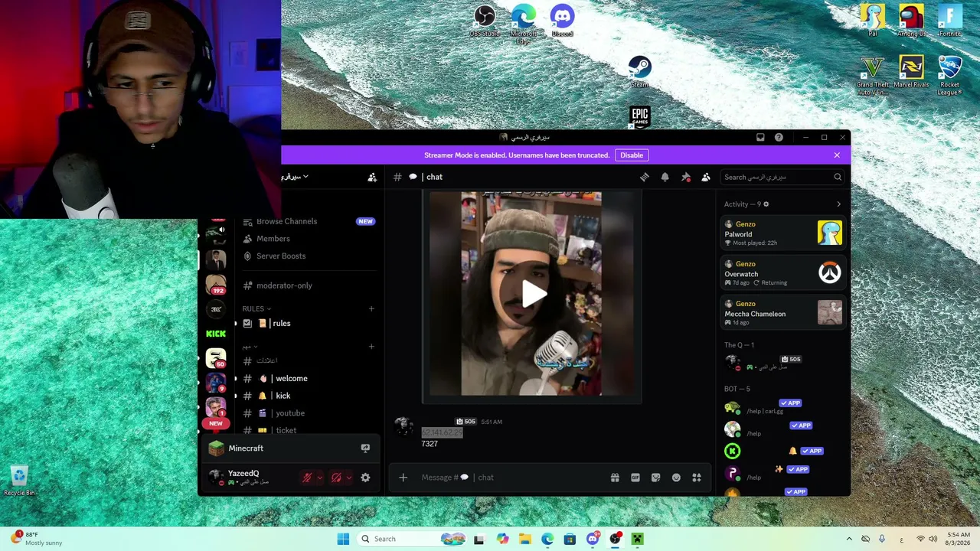Open the server name dropdown menu

[295, 177]
